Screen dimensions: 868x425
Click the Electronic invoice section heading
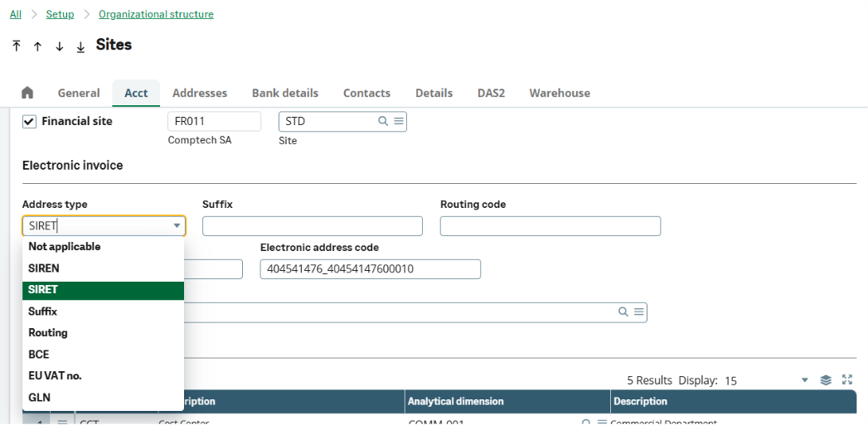[x=72, y=165]
